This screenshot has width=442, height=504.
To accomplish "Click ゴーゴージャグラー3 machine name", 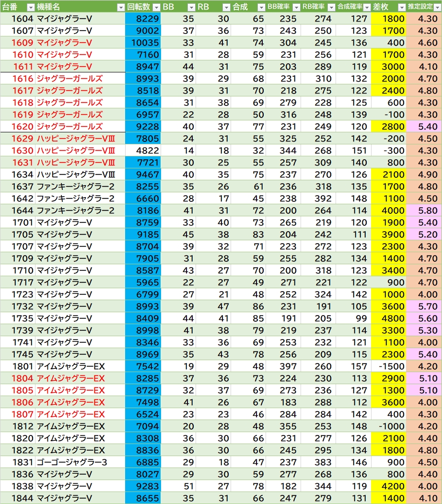I will tap(71, 462).
